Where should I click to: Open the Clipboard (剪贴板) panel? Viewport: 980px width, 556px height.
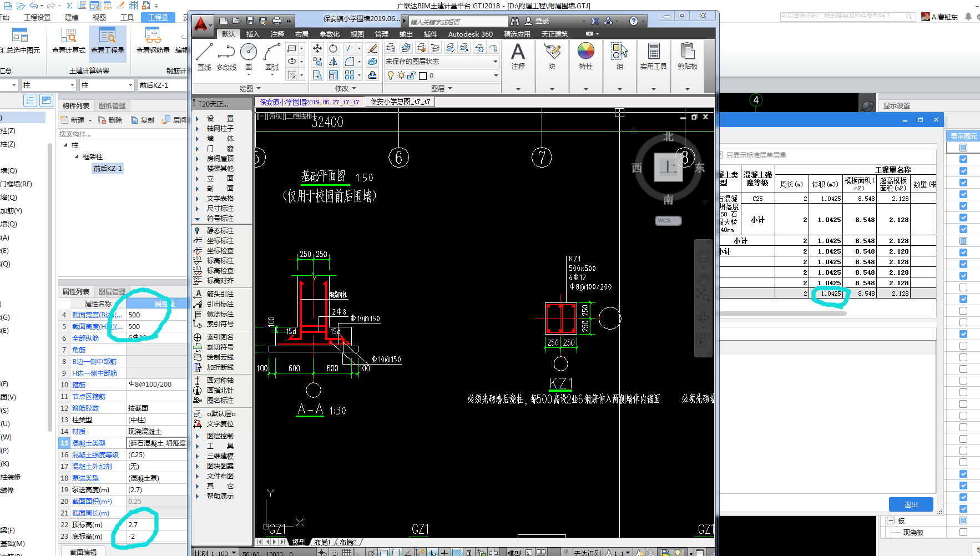688,57
